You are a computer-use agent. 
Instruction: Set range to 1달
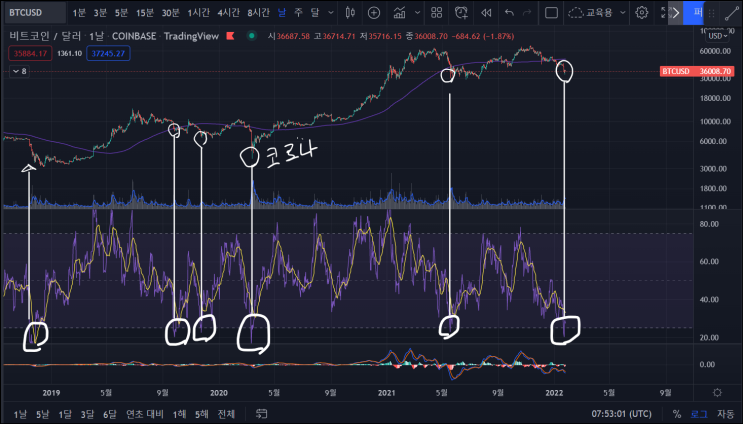click(65, 414)
